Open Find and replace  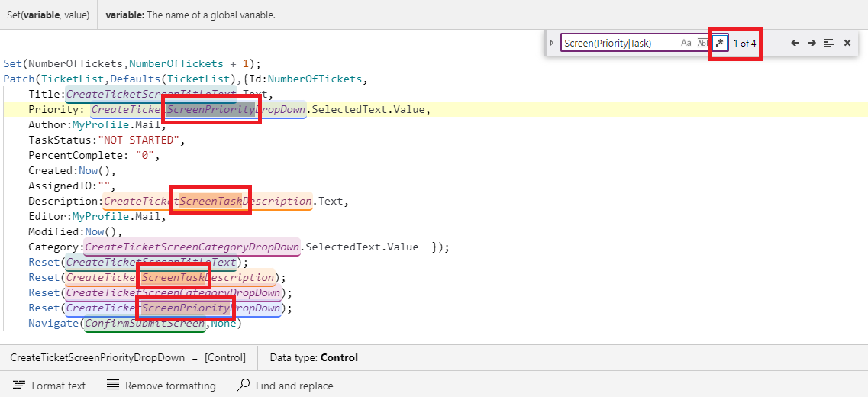click(x=285, y=386)
